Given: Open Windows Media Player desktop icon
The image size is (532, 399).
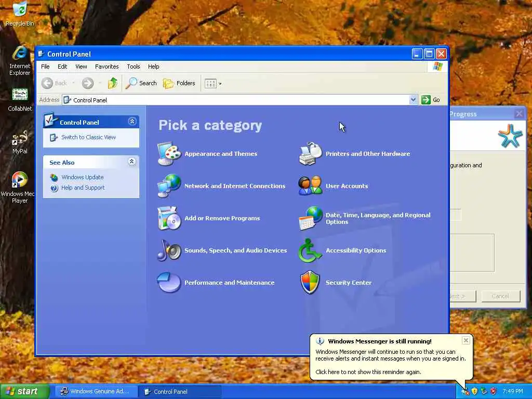Looking at the screenshot, I should tap(18, 188).
